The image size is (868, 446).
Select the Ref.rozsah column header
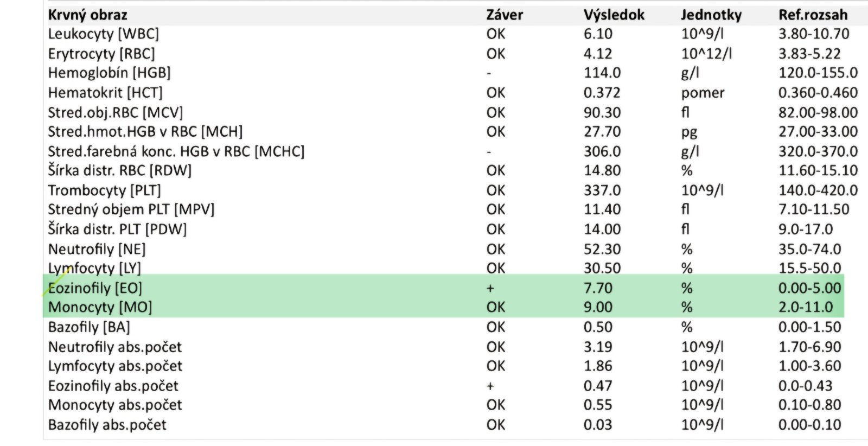813,15
